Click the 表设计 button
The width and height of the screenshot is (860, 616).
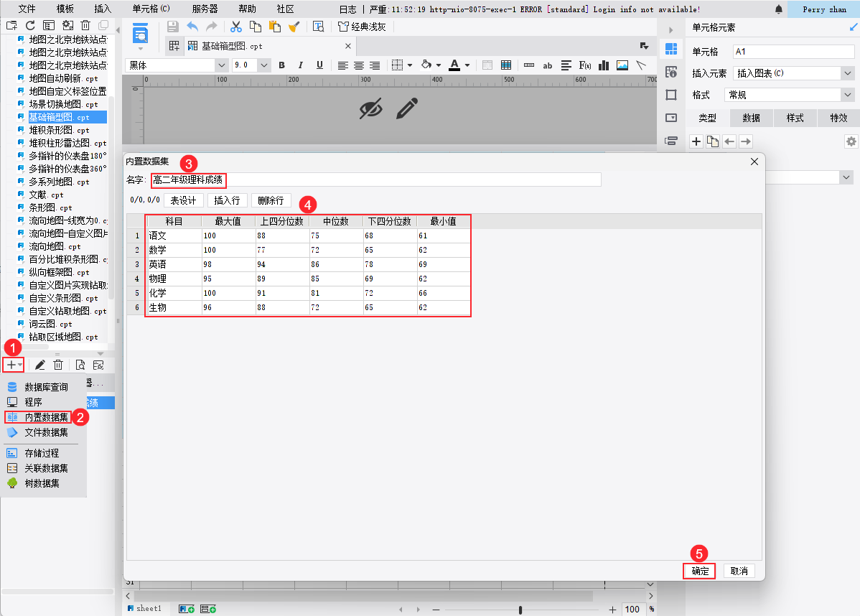pyautogui.click(x=183, y=200)
